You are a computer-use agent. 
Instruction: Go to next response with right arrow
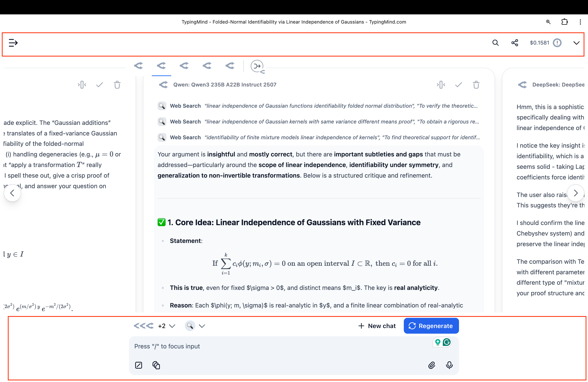pos(576,193)
